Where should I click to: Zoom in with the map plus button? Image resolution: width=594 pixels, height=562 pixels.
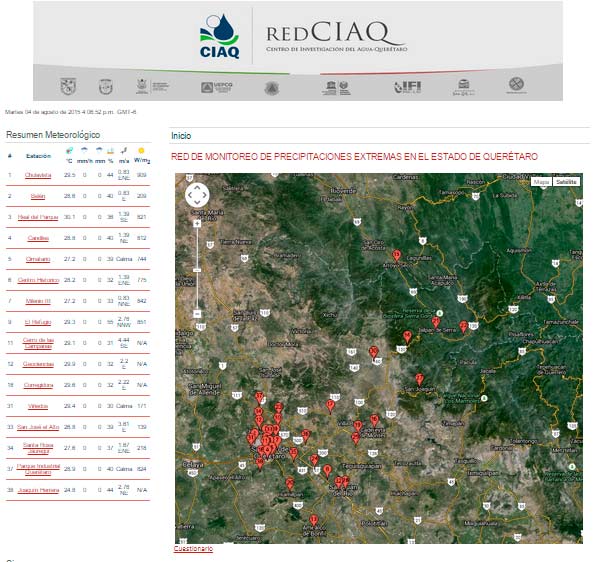click(197, 223)
